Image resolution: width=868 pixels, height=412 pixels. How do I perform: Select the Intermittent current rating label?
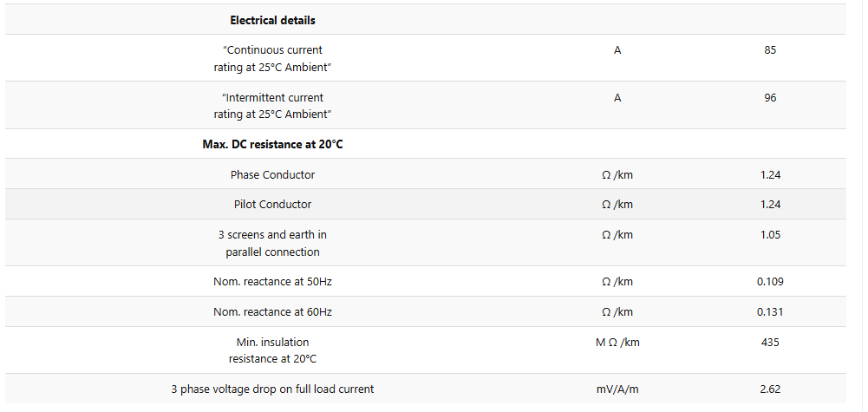tap(272, 106)
